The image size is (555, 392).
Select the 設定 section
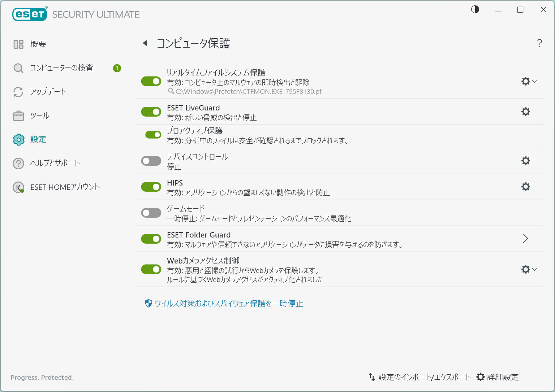click(x=38, y=139)
